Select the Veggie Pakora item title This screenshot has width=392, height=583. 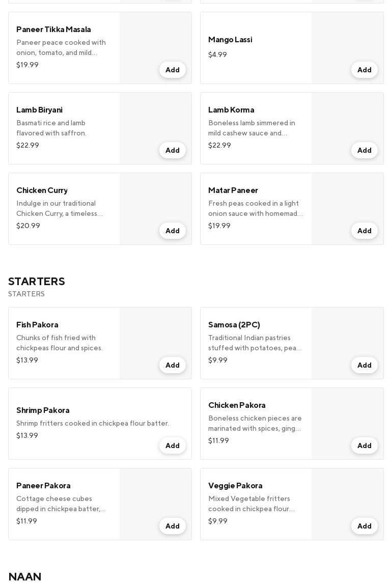coord(235,486)
